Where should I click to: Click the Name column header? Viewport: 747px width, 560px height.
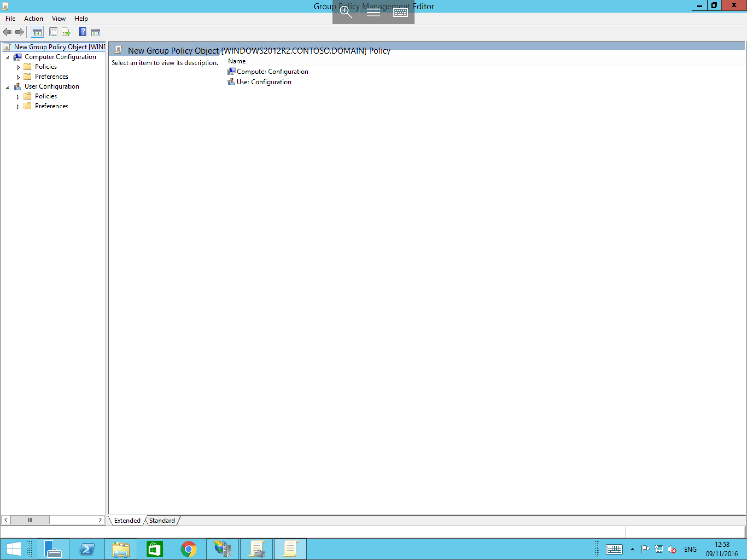(273, 61)
